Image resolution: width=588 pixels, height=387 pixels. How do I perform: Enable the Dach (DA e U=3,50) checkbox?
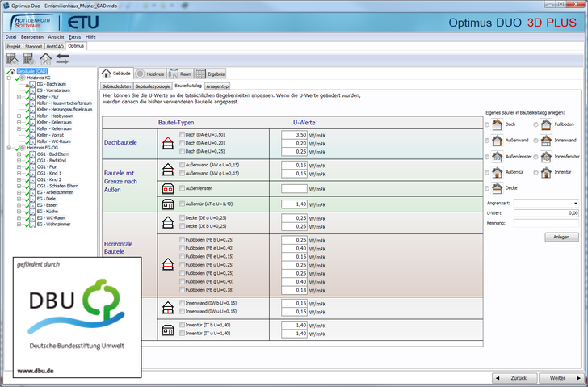click(182, 134)
